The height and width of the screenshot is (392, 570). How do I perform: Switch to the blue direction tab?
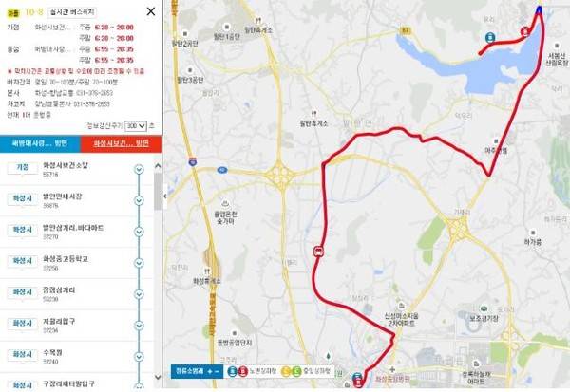click(40, 143)
